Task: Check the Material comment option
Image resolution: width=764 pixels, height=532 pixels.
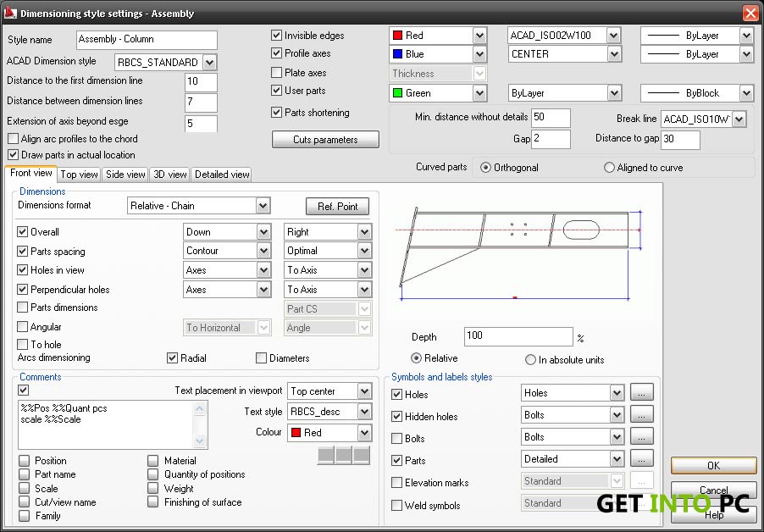Action: tap(153, 460)
